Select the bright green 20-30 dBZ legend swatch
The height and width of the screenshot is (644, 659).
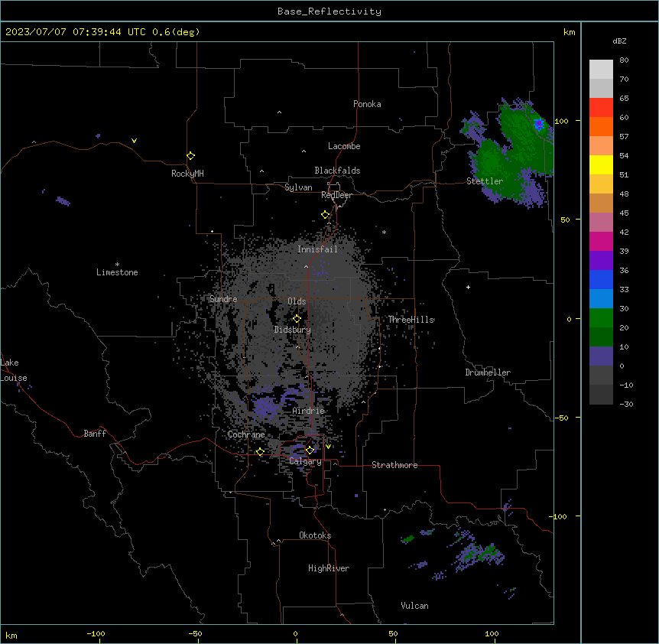[x=601, y=318]
